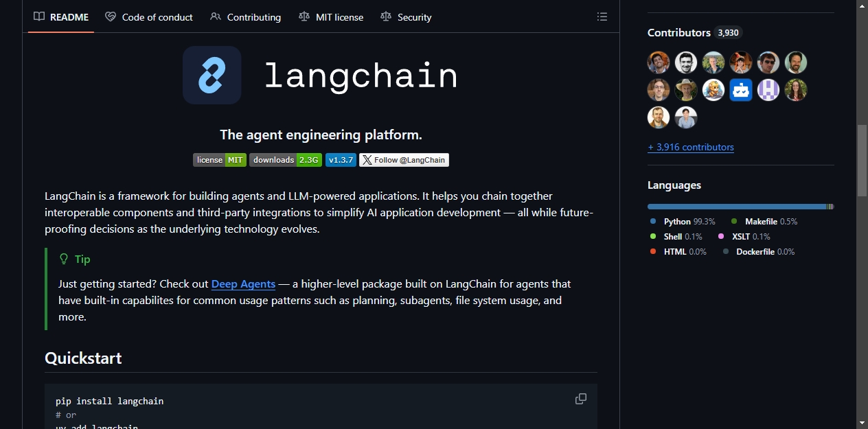Open the Contributing tab
Screen dimensions: 868x429
[x=245, y=16]
